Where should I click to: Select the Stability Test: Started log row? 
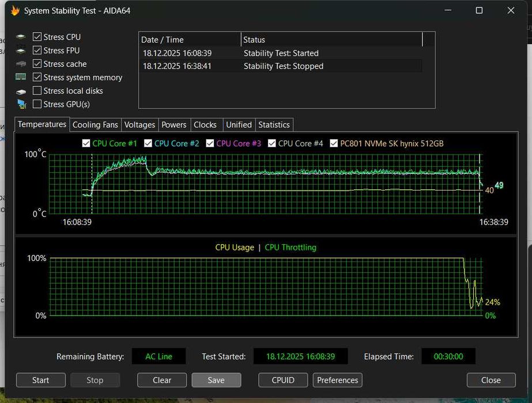(x=281, y=53)
